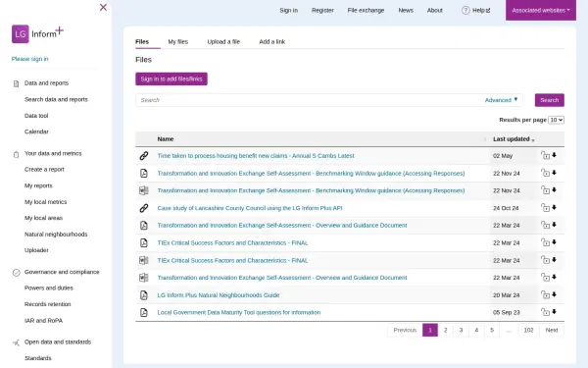Open Records retention in the sidebar
Screen dimensions: 588x368
pyautogui.click(x=48, y=304)
